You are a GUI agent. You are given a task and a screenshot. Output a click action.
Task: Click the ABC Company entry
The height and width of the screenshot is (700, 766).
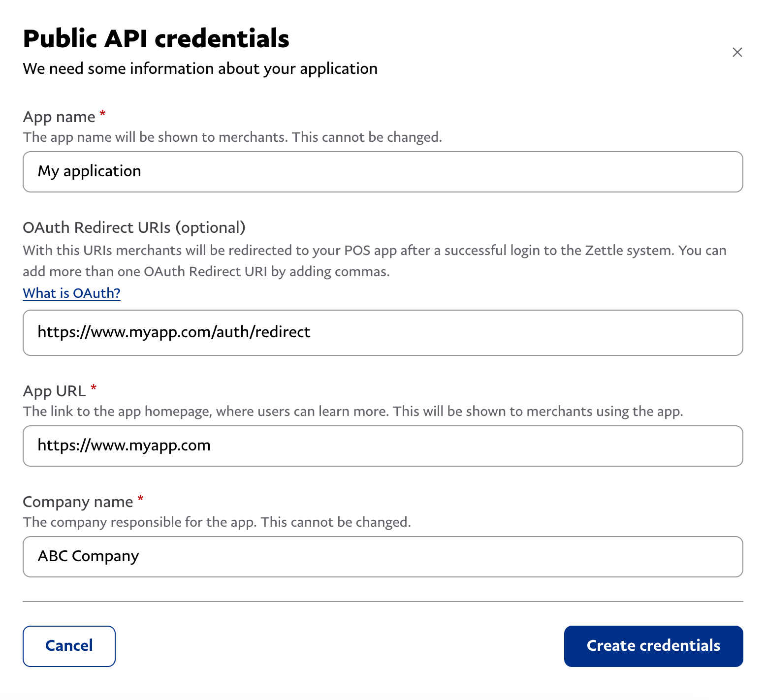(88, 556)
